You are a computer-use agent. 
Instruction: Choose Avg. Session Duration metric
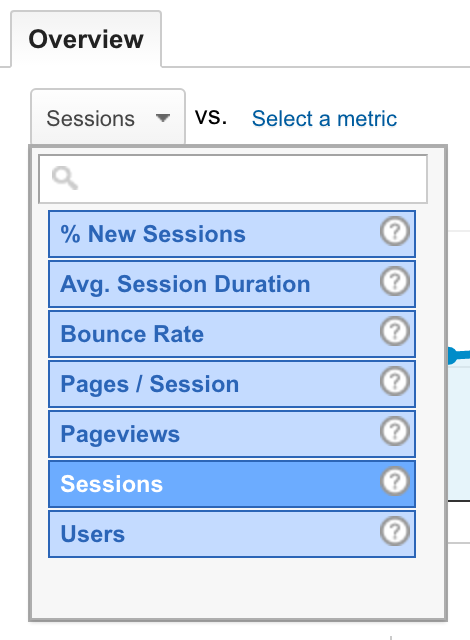point(232,284)
